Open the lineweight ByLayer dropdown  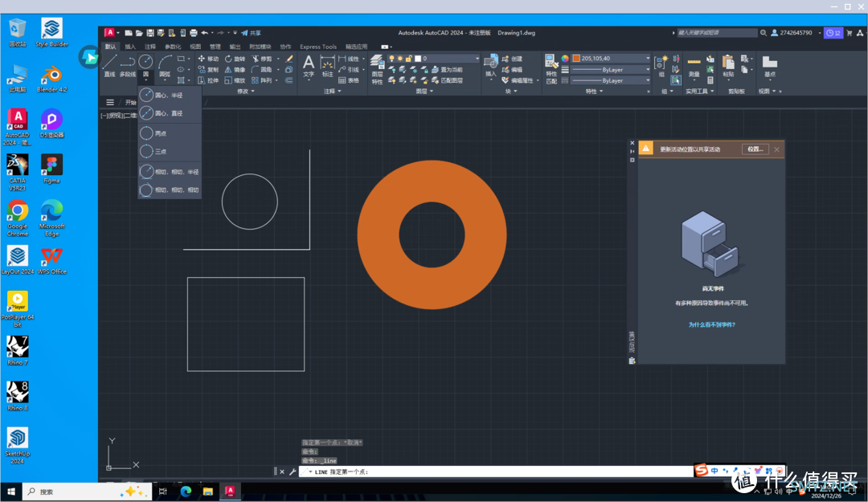click(x=611, y=70)
